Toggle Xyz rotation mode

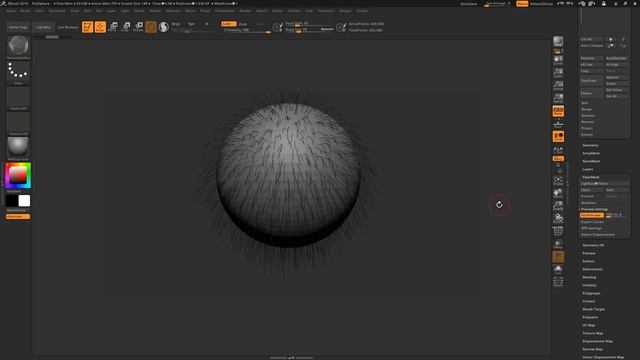coord(558,158)
